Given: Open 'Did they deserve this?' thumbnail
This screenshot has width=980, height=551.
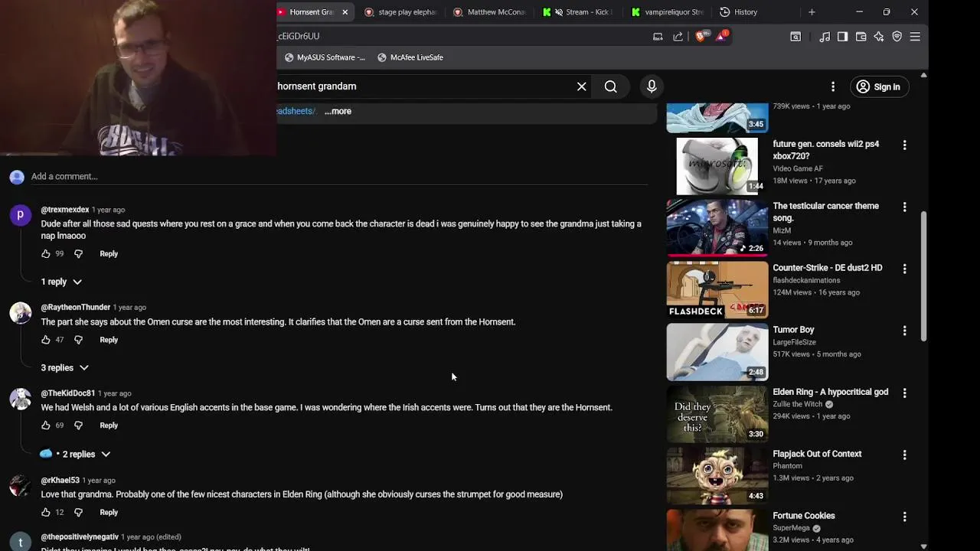Looking at the screenshot, I should [x=717, y=414].
